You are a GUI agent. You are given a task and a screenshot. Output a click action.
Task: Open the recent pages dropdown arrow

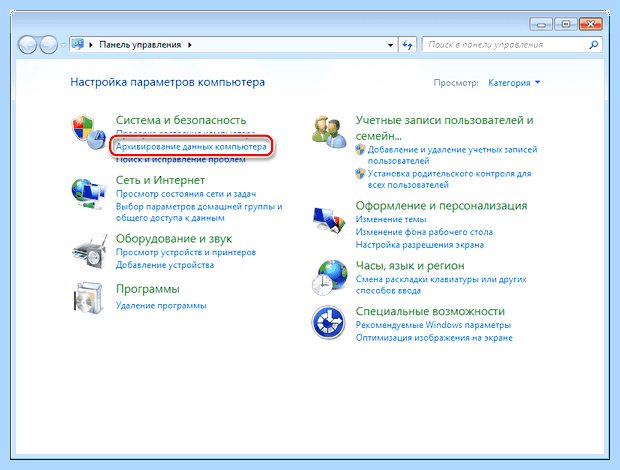point(63,45)
